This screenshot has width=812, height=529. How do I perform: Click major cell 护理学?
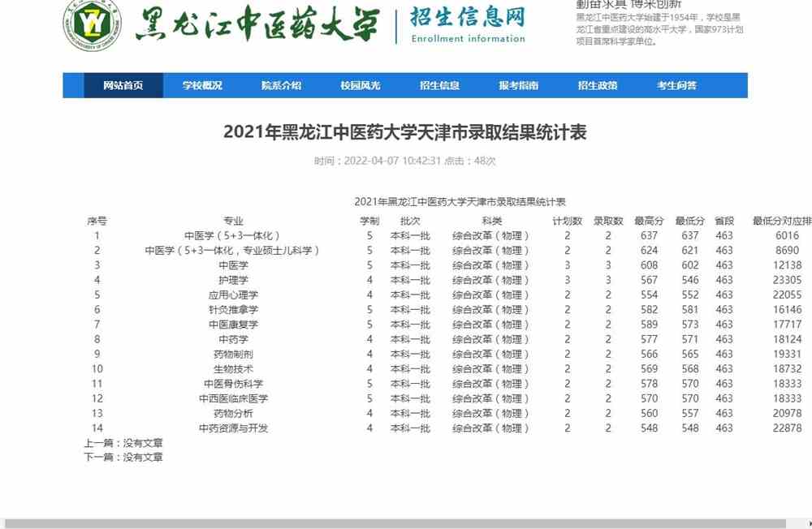pos(233,280)
